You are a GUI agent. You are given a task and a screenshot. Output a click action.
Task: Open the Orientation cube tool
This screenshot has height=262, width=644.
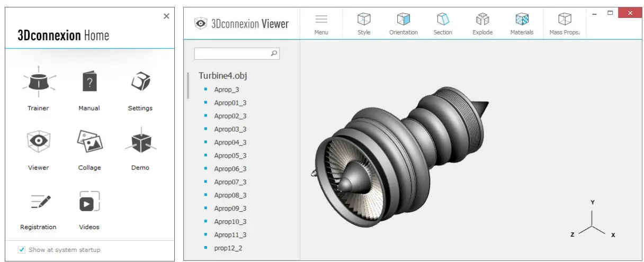404,24
